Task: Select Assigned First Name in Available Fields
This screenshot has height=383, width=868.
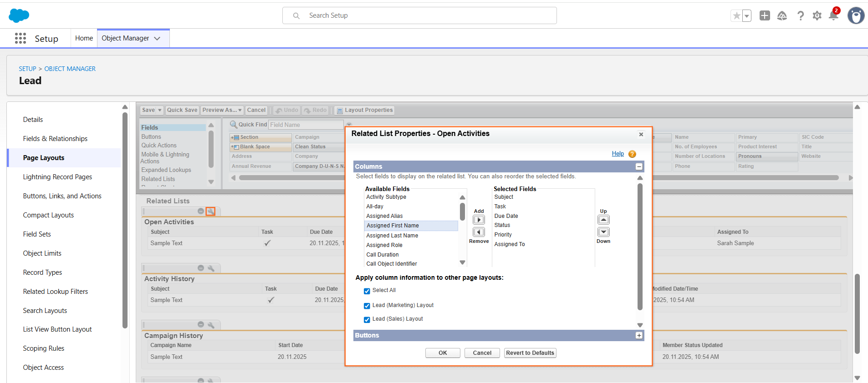Action: click(411, 226)
